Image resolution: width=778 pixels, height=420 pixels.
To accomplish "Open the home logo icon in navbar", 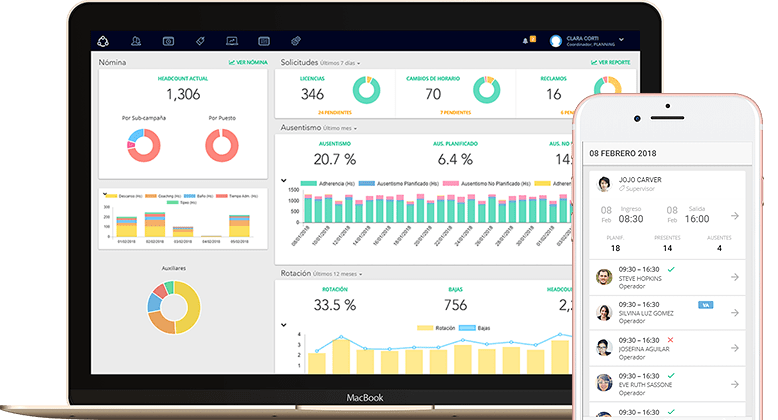I will point(103,41).
